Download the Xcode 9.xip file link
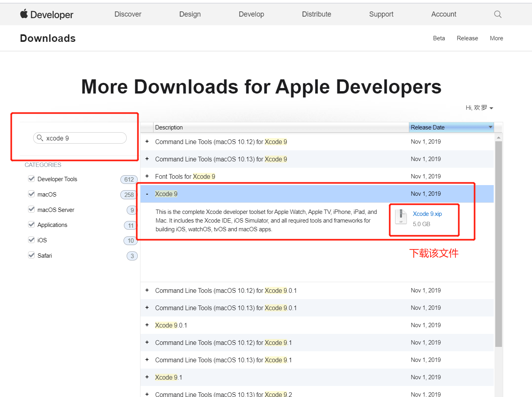 427,213
